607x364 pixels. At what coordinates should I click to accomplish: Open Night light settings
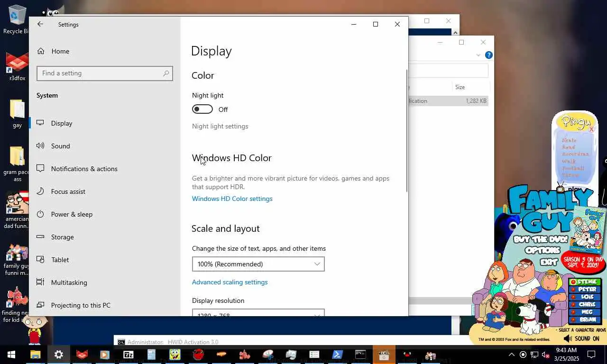click(220, 126)
